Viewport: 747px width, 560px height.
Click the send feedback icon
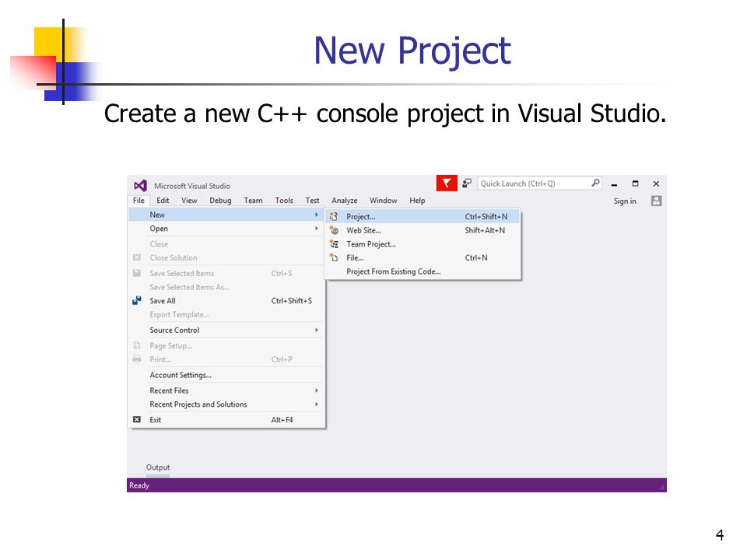coord(467,184)
